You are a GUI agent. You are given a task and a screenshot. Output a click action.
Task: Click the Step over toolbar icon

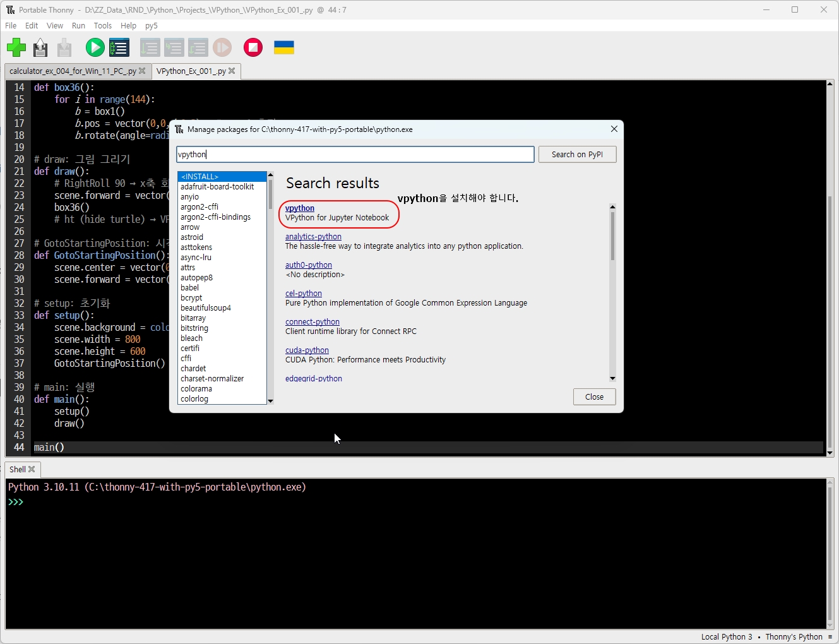150,47
